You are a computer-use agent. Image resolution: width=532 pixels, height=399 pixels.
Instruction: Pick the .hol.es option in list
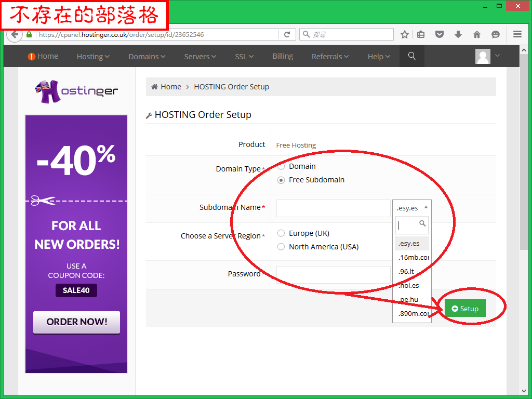tap(412, 285)
